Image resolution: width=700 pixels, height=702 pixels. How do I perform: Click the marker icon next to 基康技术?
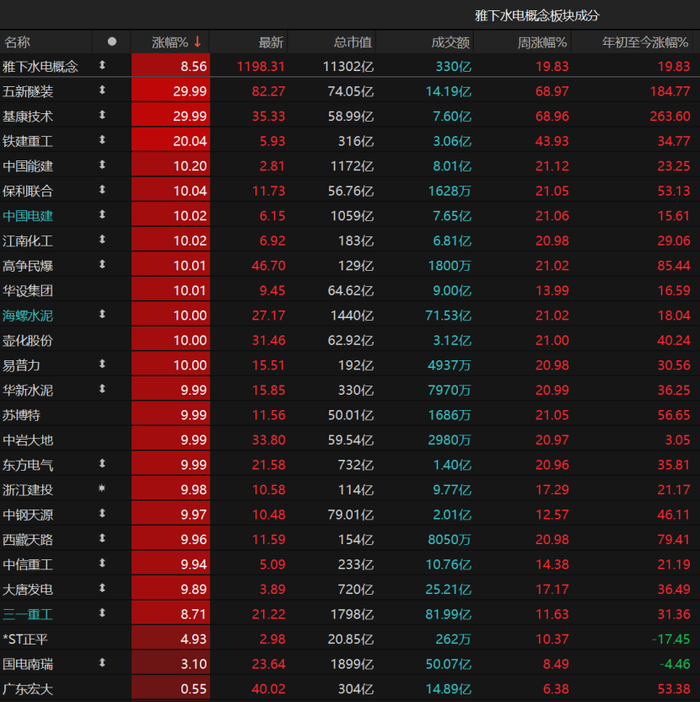click(x=102, y=115)
